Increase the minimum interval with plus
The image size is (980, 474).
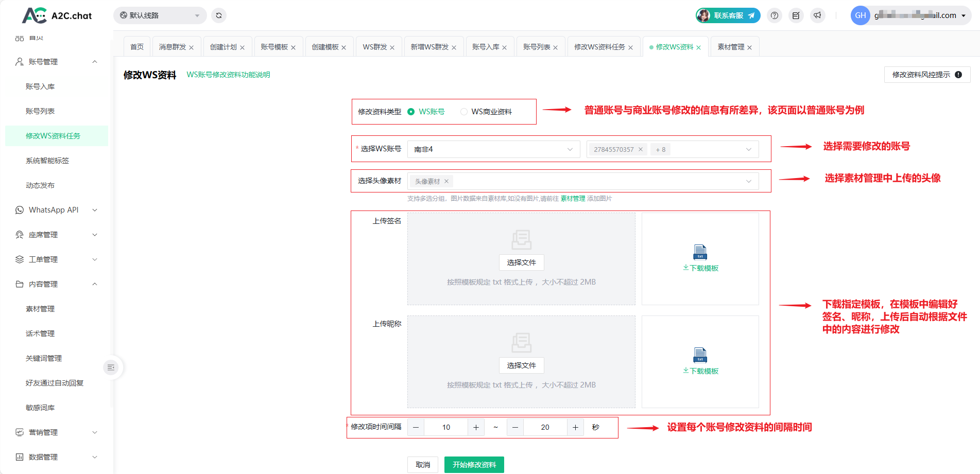476,427
